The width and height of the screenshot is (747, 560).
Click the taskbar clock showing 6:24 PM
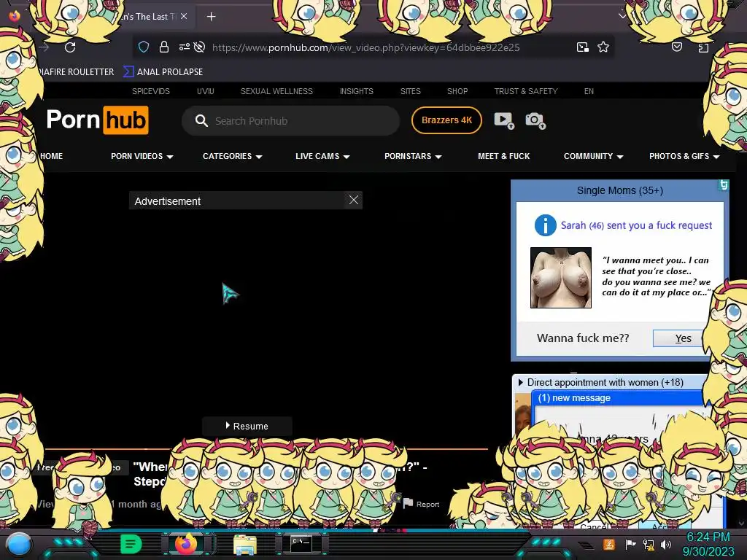708,544
